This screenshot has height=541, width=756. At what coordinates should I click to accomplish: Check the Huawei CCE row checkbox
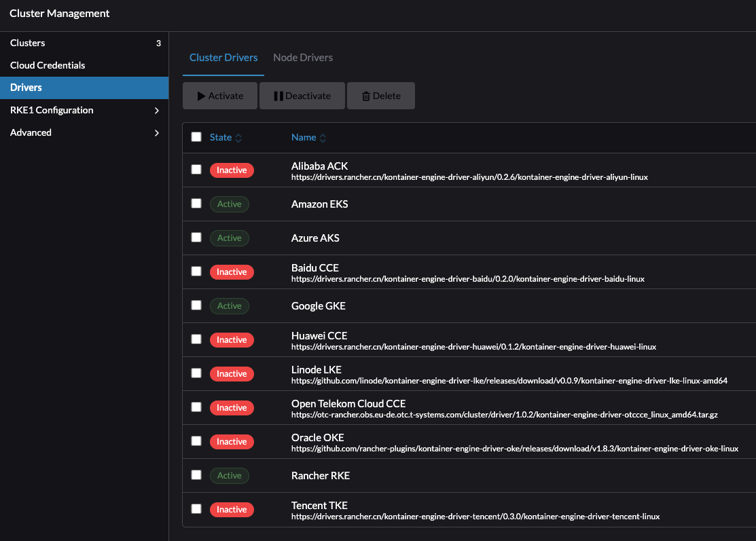click(x=196, y=339)
